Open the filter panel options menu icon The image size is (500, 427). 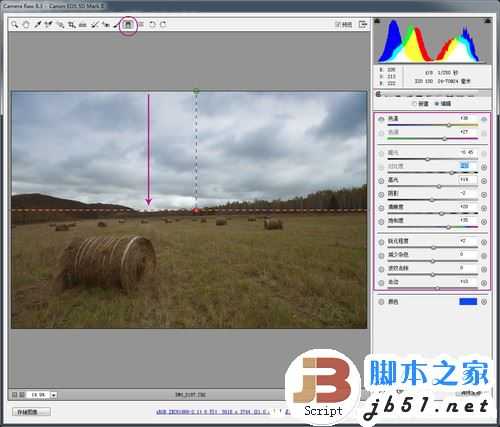(x=378, y=94)
